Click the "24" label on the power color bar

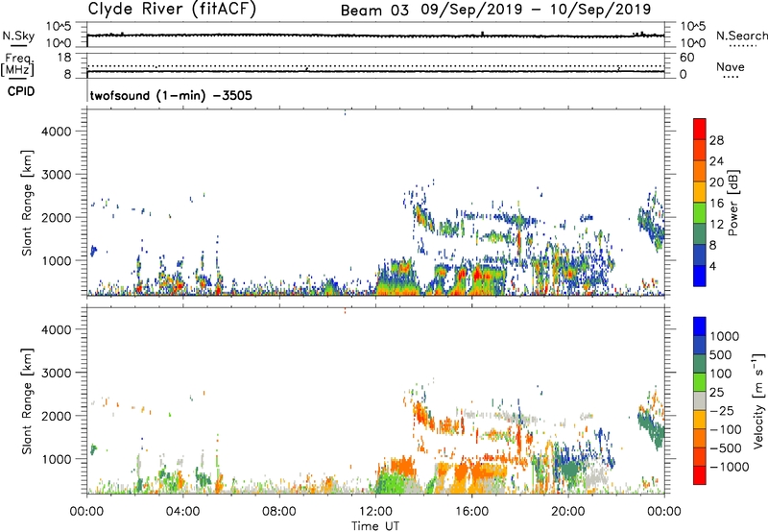click(x=716, y=161)
